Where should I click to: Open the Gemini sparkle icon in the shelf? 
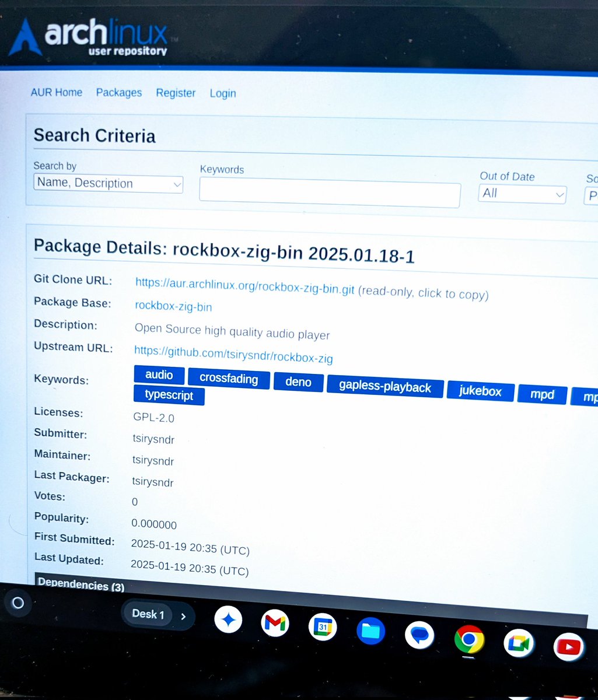[228, 621]
